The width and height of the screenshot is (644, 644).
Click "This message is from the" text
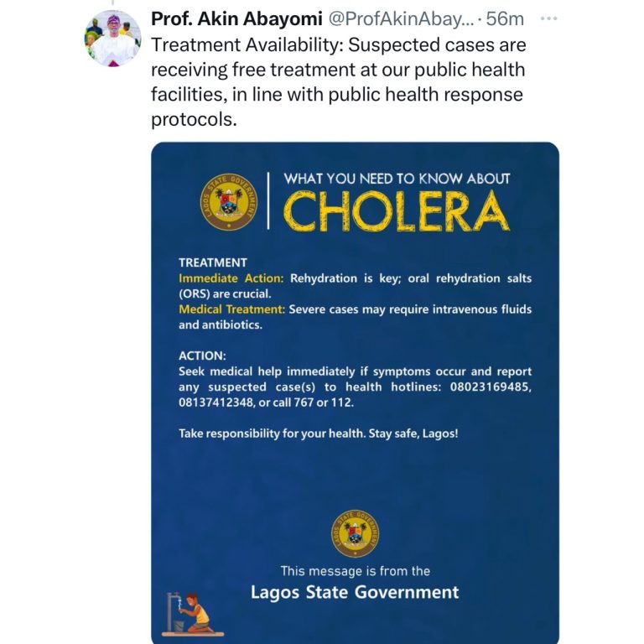tap(355, 571)
